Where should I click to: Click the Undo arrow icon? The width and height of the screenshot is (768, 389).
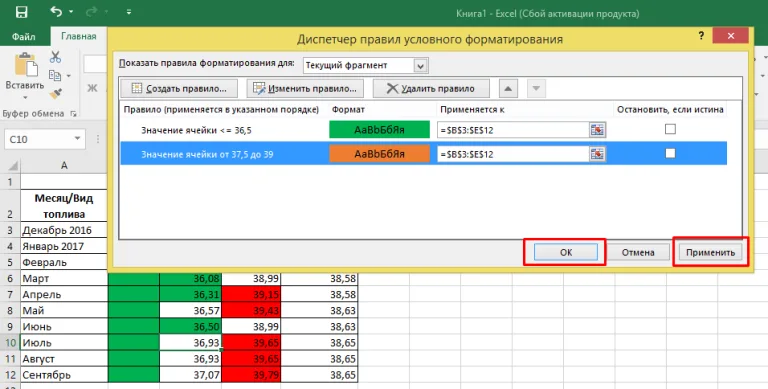coord(56,11)
